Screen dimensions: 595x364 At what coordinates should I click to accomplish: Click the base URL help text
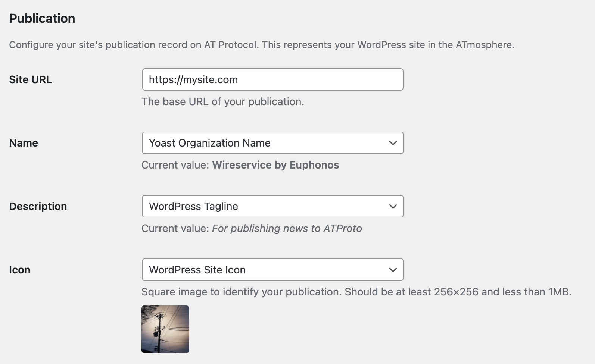223,101
